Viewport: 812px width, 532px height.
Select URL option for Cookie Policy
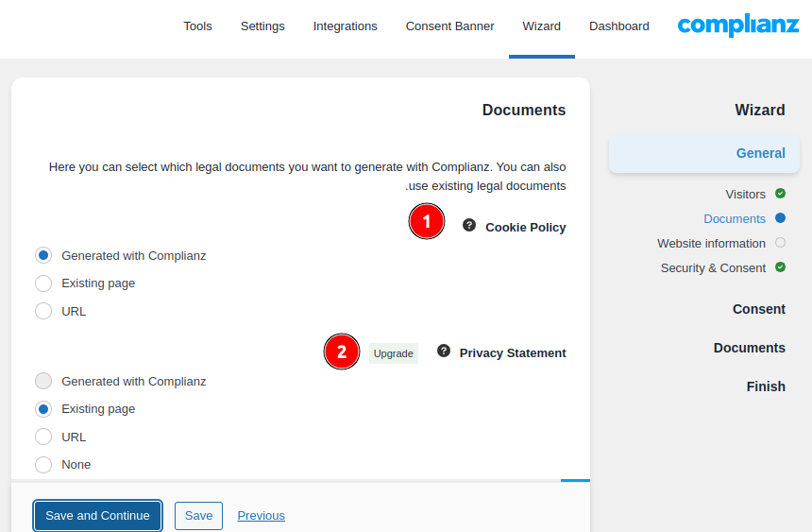pyautogui.click(x=43, y=311)
